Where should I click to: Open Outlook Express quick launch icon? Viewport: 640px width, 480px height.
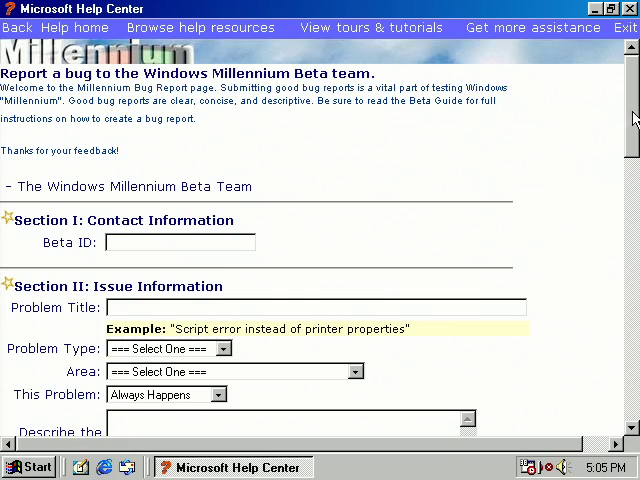pos(127,467)
